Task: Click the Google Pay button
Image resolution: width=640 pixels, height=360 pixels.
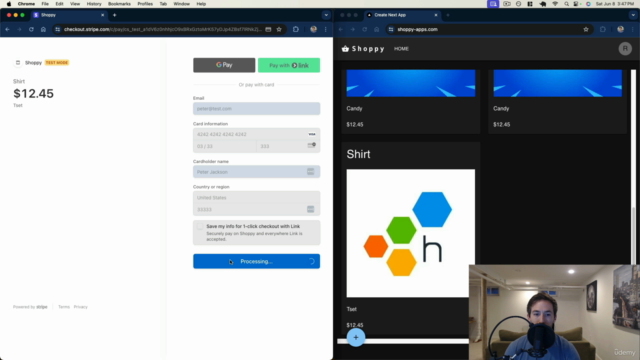Action: point(224,65)
